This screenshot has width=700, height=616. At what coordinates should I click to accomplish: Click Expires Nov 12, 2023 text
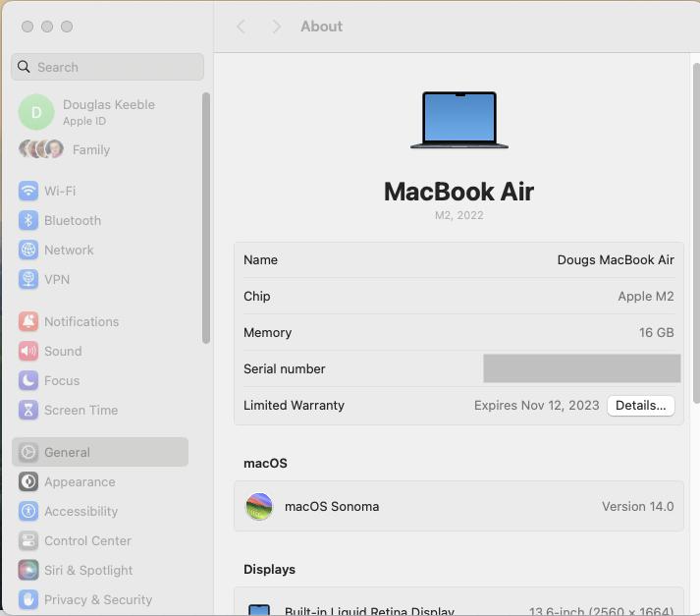(x=537, y=405)
